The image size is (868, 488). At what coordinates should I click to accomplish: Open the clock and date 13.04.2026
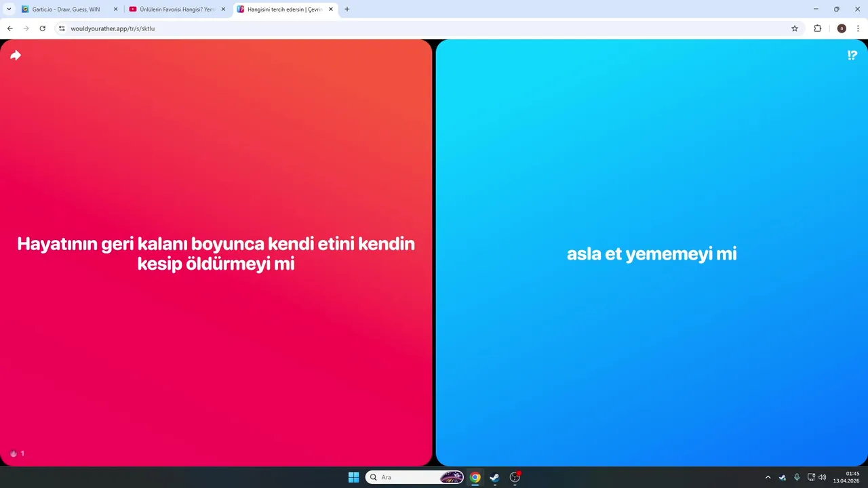[846, 477]
